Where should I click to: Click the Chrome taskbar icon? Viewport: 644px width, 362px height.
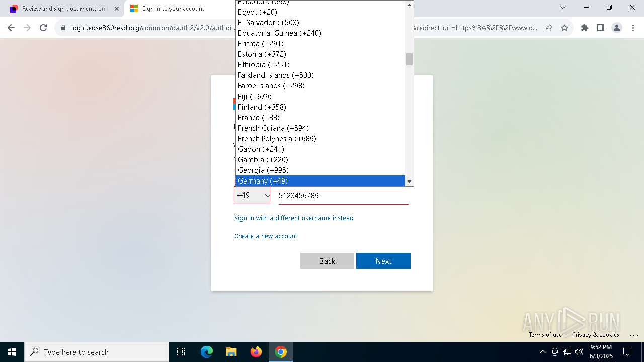tap(281, 352)
